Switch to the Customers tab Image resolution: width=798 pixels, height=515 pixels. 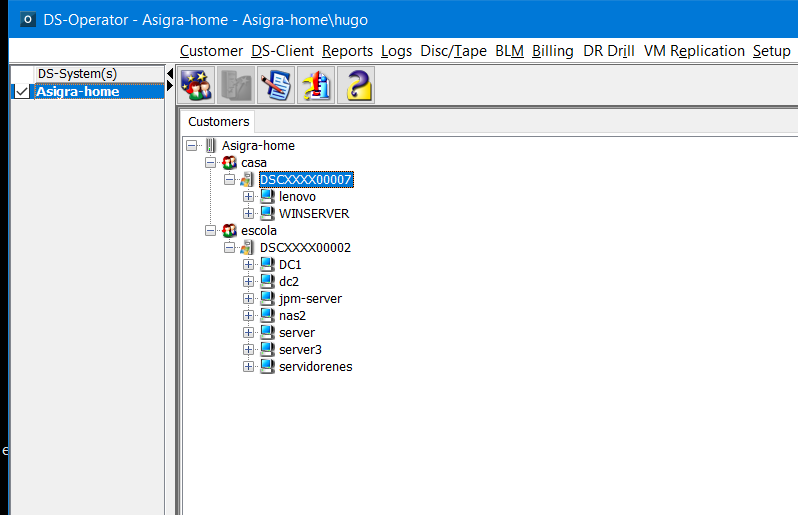pos(218,122)
